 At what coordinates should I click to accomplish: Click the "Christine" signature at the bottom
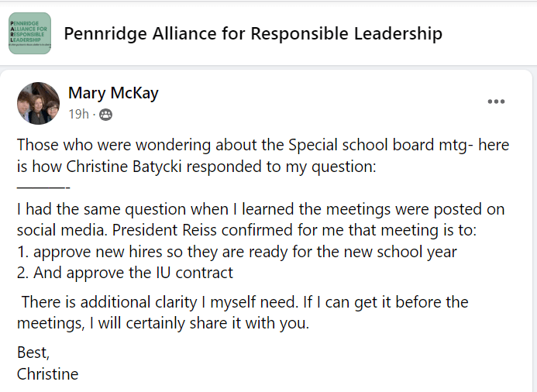(x=47, y=374)
